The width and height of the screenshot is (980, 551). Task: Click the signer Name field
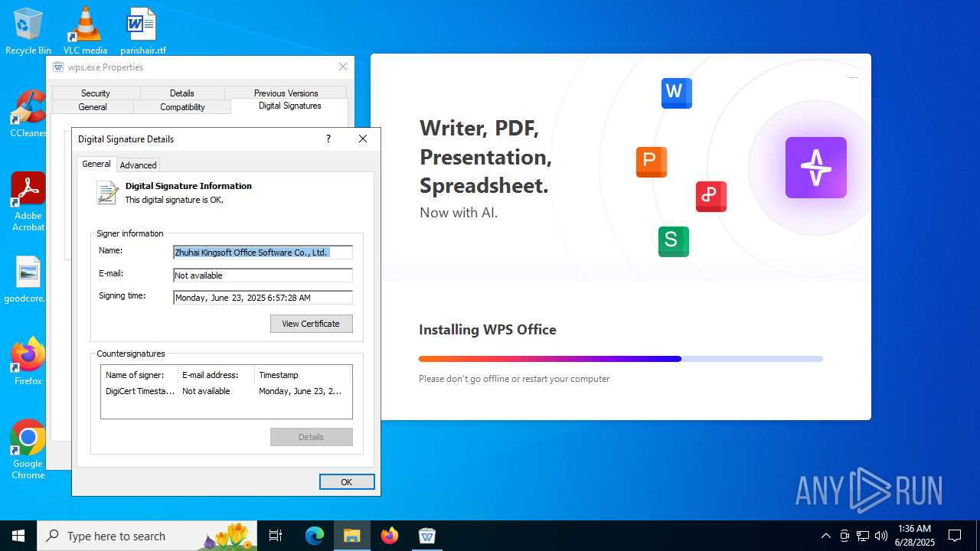coord(263,252)
